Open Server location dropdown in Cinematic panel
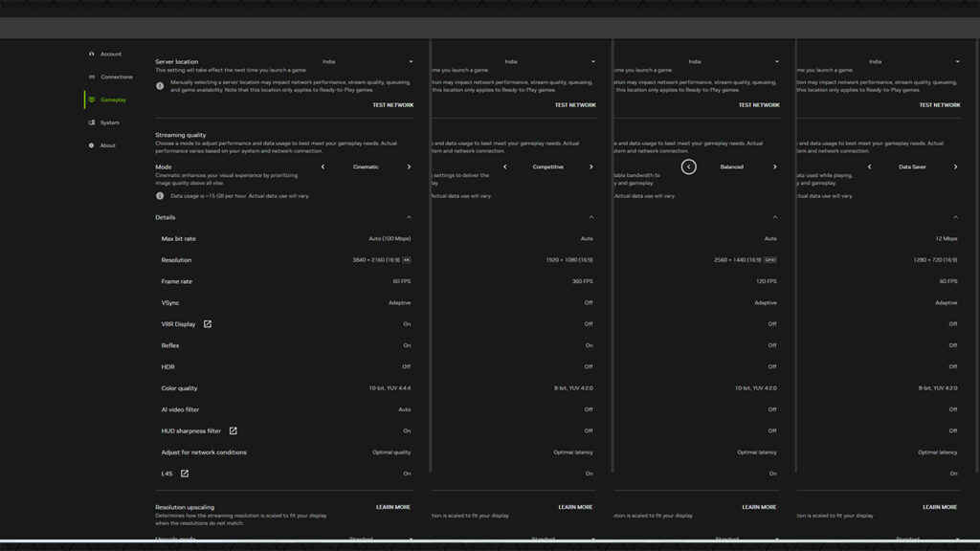Screen dimensions: 980x551 (x=368, y=62)
